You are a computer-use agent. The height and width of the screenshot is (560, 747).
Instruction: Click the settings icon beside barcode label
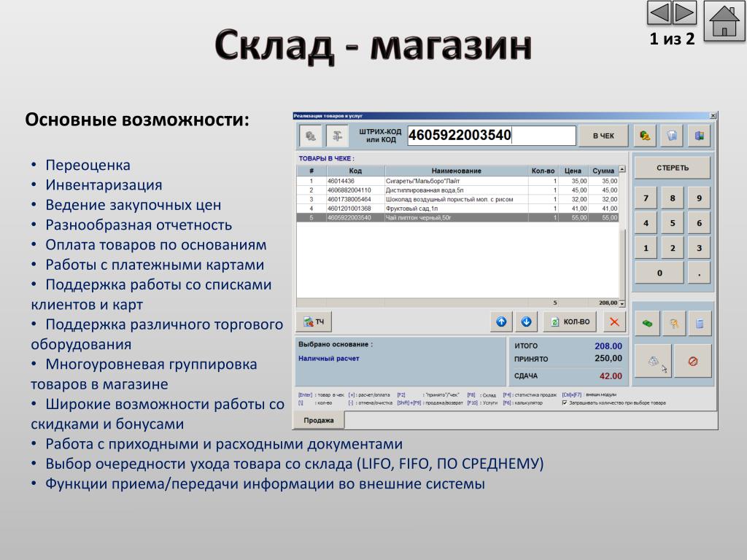(x=337, y=136)
